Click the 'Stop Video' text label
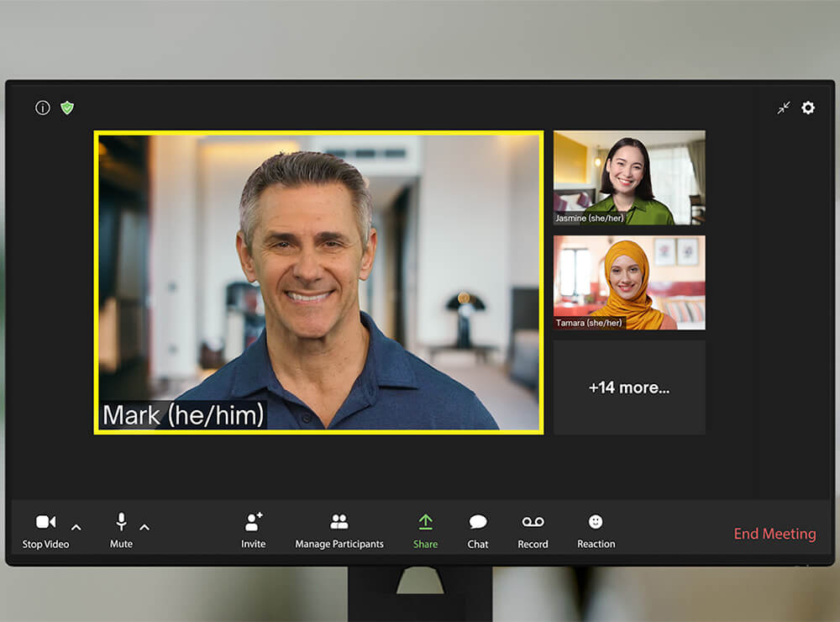The image size is (840, 622). coord(45,545)
